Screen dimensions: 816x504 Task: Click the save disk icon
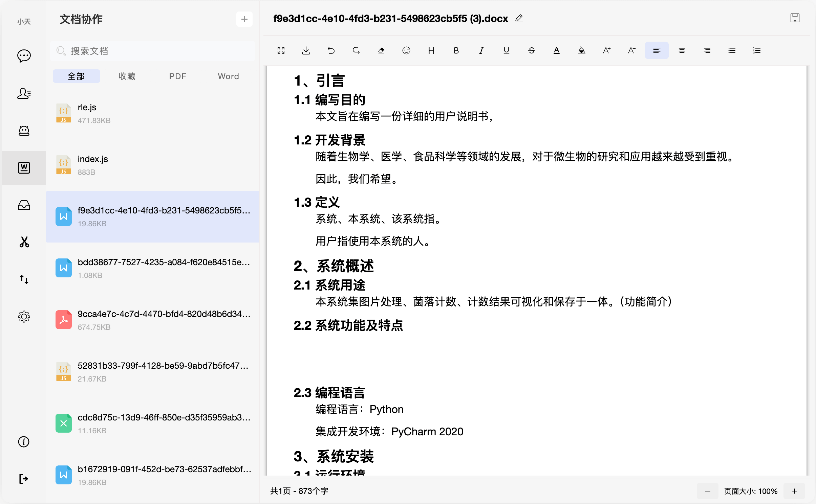coord(795,18)
